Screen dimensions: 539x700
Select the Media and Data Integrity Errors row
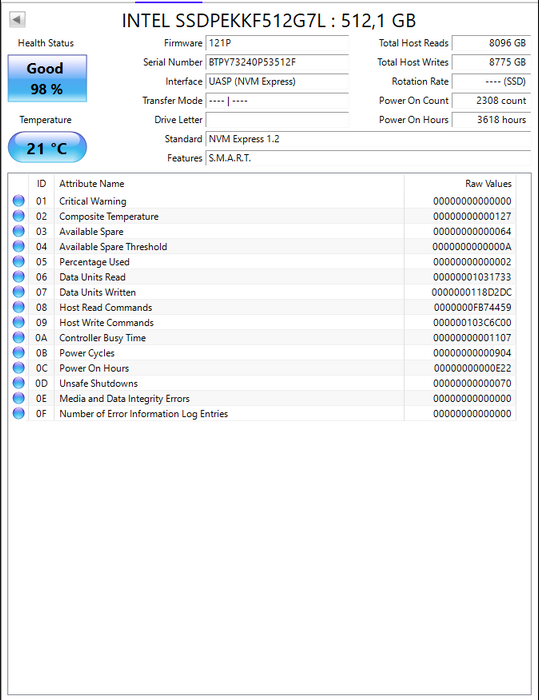[x=262, y=399]
